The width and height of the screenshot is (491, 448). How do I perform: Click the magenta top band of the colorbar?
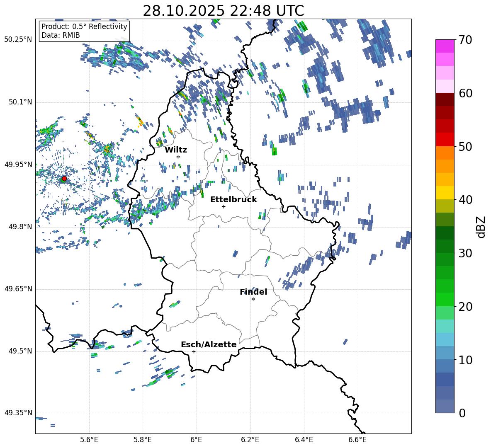click(x=445, y=46)
